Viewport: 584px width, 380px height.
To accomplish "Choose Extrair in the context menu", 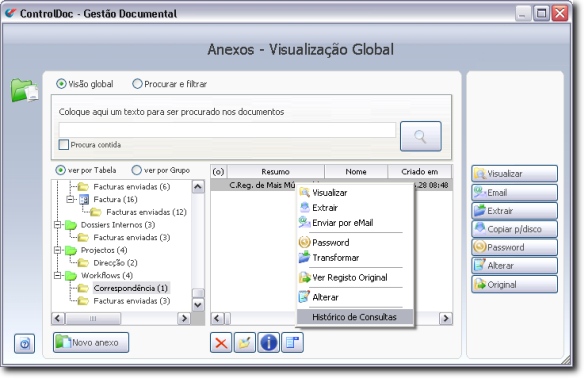I will [x=355, y=208].
